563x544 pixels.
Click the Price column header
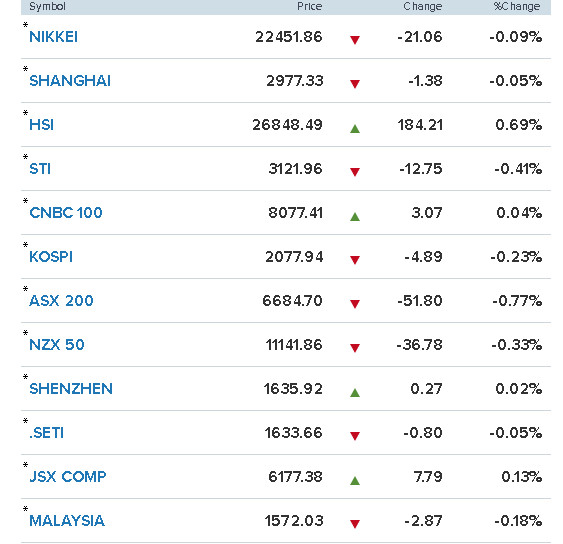[310, 6]
